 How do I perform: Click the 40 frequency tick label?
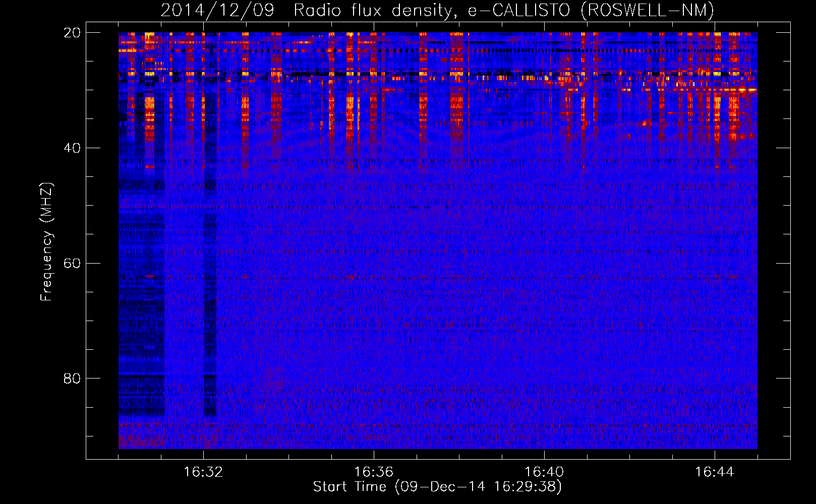point(72,148)
